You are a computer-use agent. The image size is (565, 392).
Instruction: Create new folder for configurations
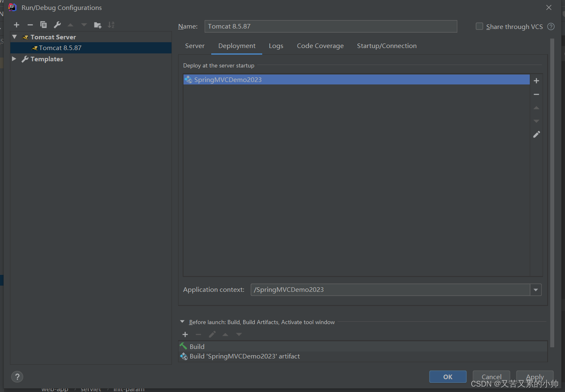click(x=98, y=25)
